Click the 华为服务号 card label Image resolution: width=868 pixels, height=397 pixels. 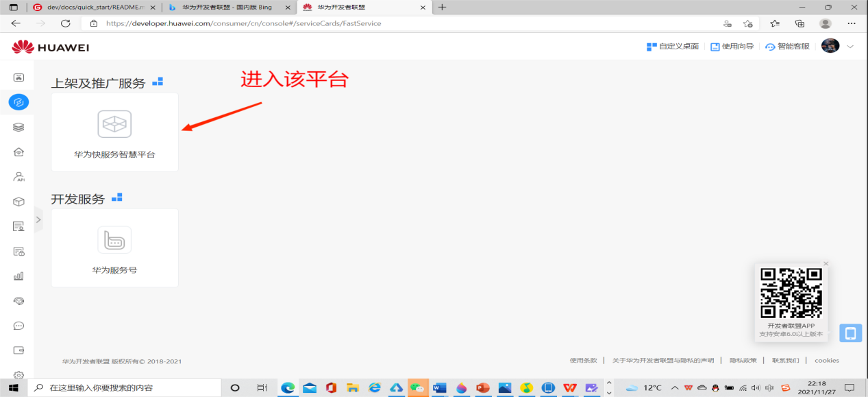point(114,270)
